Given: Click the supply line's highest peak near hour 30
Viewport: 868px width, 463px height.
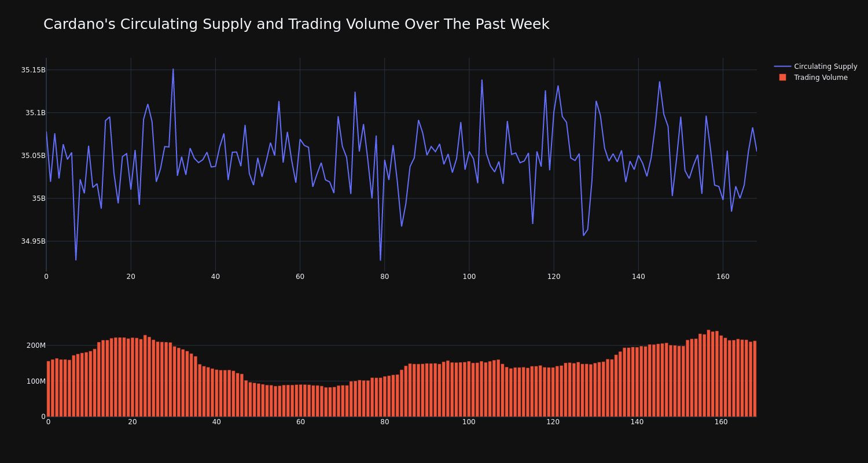Looking at the screenshot, I should click(x=173, y=69).
